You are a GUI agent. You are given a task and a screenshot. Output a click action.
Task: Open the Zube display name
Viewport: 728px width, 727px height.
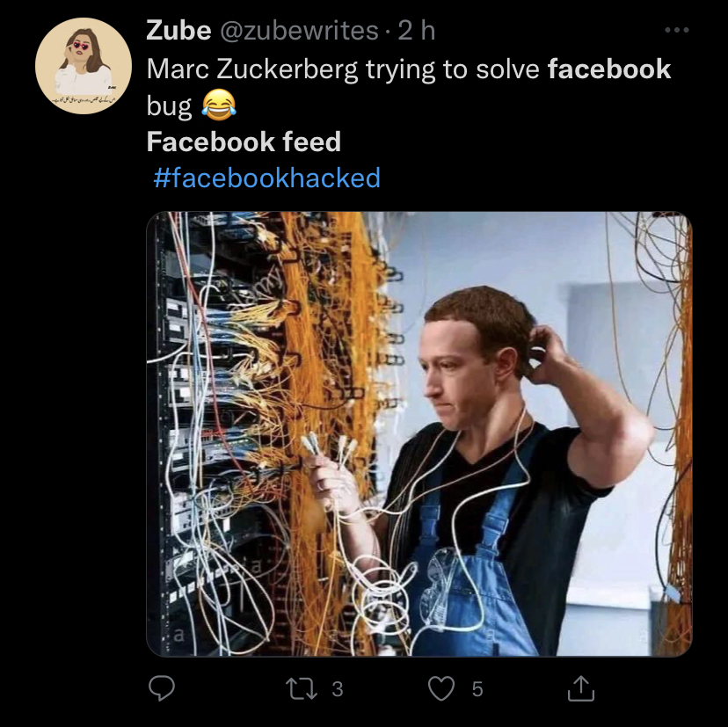tap(178, 31)
